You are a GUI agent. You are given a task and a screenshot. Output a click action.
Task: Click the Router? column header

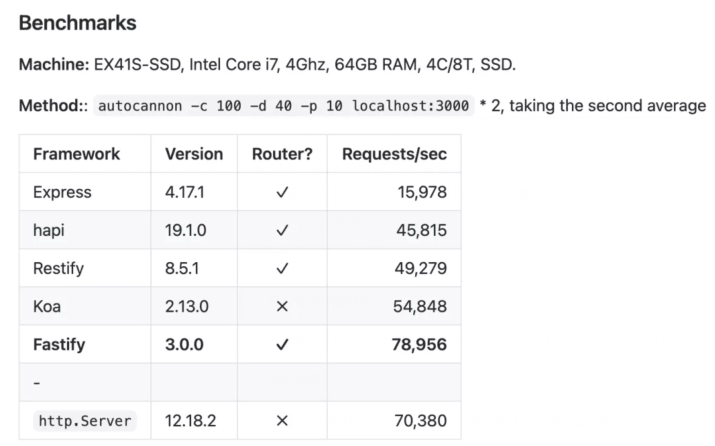coord(280,154)
